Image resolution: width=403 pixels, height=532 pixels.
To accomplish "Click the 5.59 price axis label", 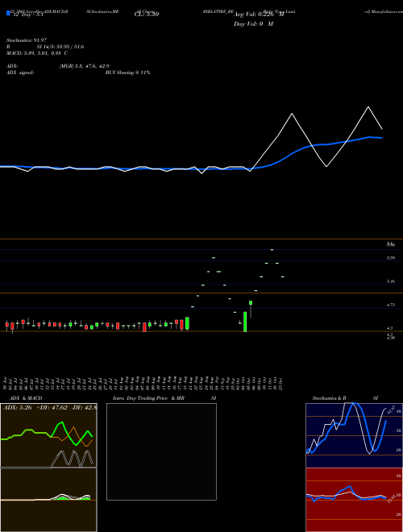I will (391, 258).
